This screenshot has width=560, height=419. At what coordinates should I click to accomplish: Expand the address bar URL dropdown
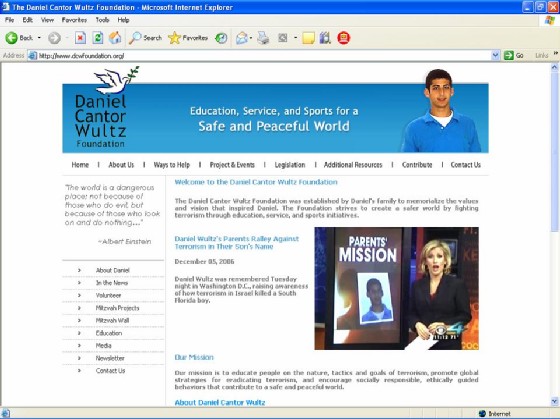[495, 55]
